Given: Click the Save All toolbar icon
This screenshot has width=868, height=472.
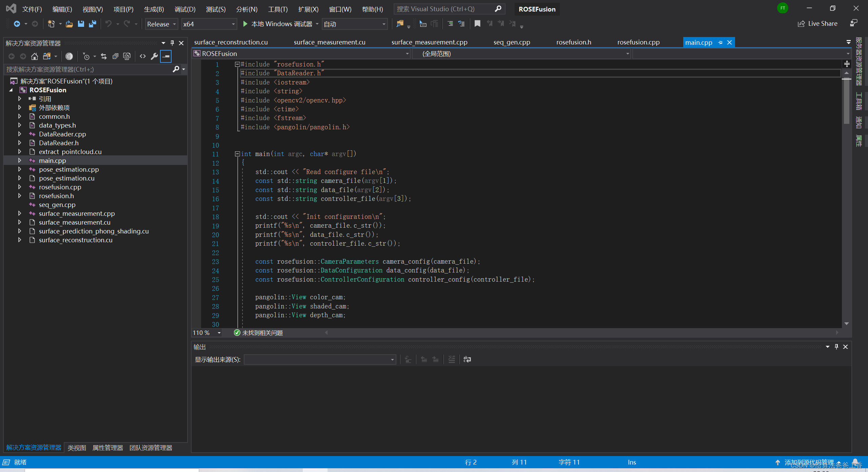Looking at the screenshot, I should click(x=92, y=24).
